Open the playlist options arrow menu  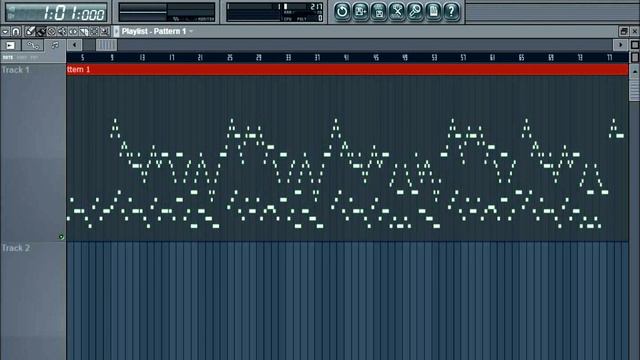(x=5, y=31)
